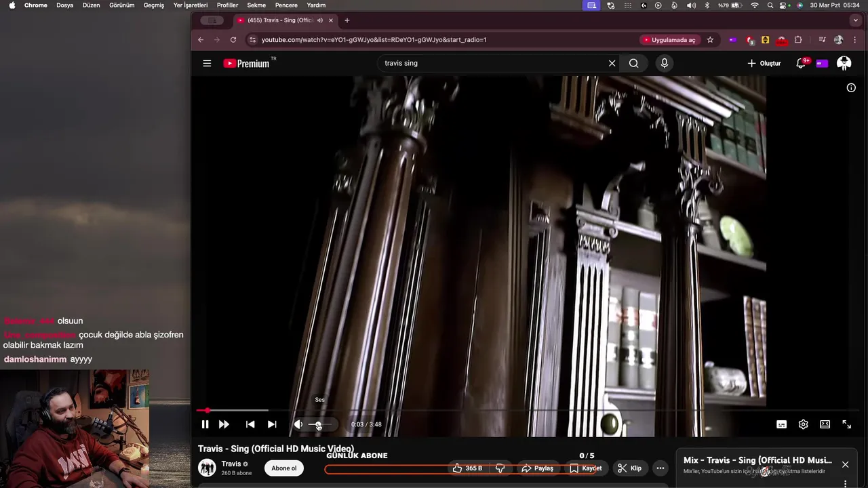Dislike the video
The width and height of the screenshot is (868, 488).
pos(500,468)
